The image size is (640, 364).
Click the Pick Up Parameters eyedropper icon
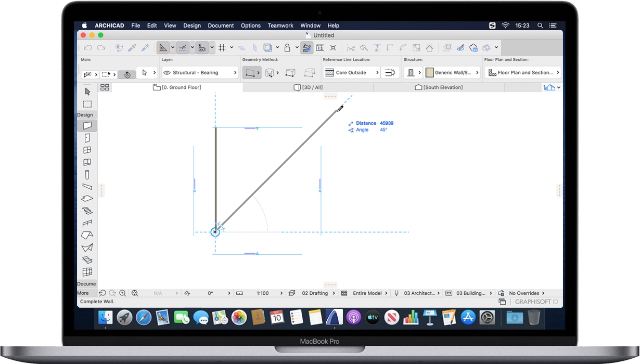point(132,47)
